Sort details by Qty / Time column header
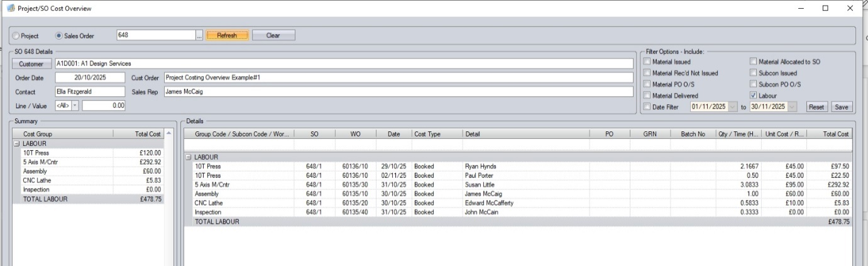868x266 pixels. 739,134
